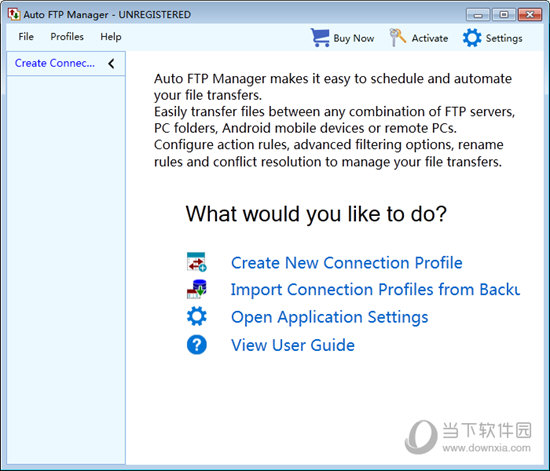Click the View User Guide question mark icon
The width and height of the screenshot is (550, 471).
tap(196, 344)
